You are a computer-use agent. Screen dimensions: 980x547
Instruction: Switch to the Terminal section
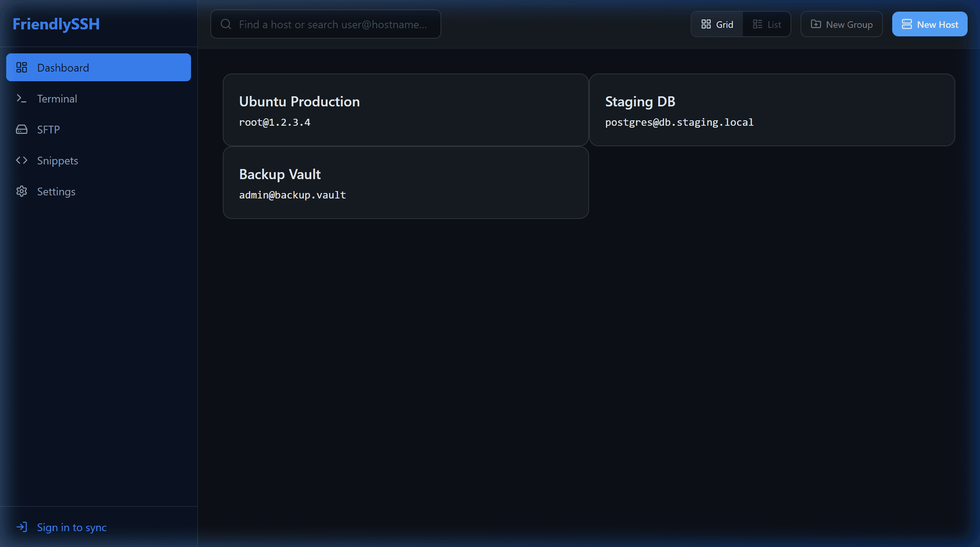[x=57, y=98]
